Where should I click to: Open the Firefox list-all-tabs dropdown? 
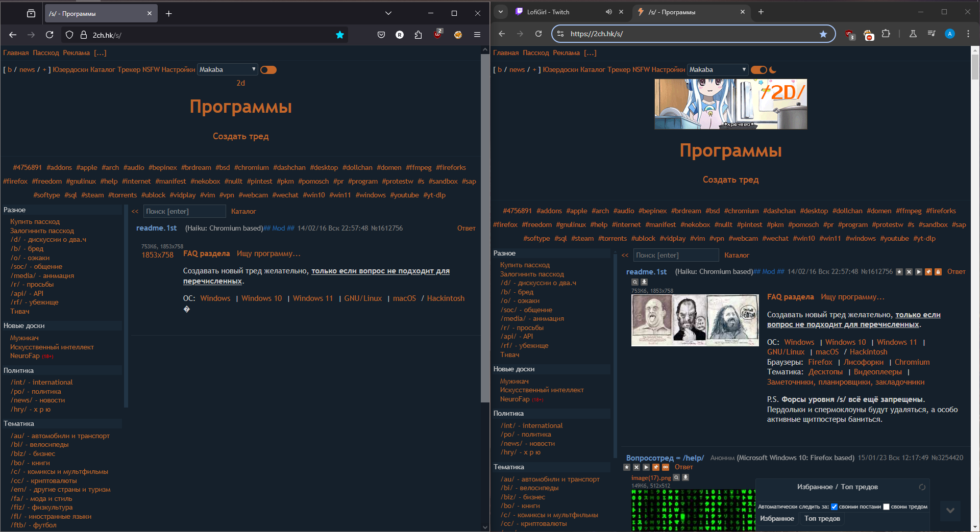pos(388,13)
